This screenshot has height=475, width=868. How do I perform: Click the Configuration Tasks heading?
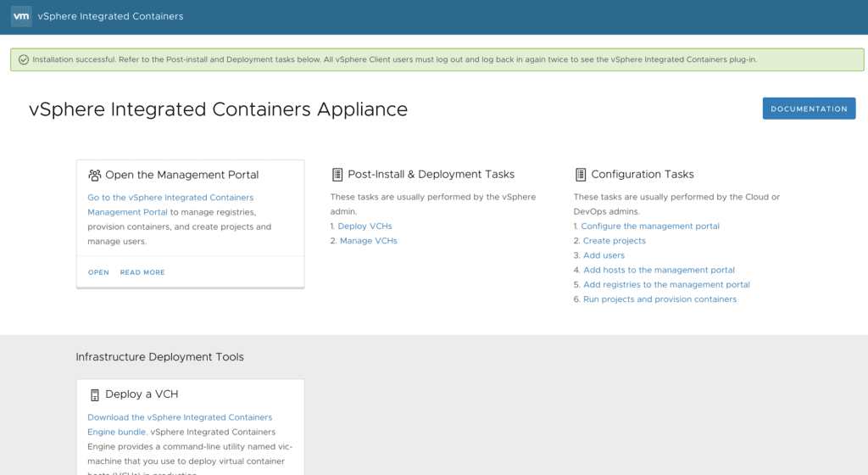(643, 175)
